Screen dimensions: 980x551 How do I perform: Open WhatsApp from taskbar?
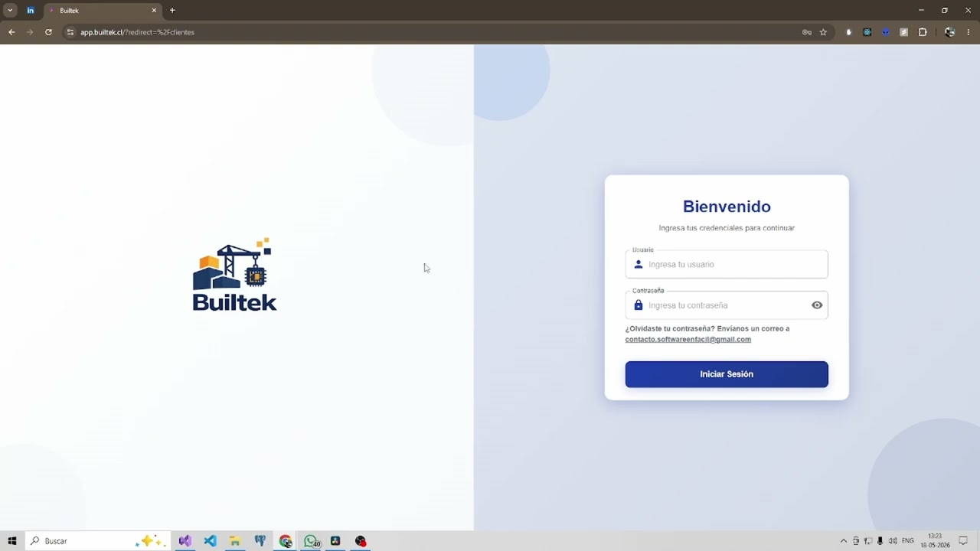[311, 541]
